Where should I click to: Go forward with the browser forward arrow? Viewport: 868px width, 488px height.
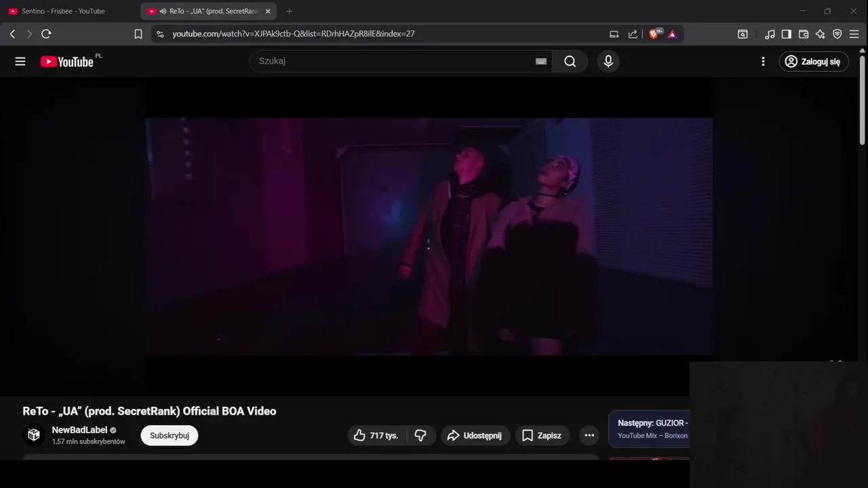[29, 34]
